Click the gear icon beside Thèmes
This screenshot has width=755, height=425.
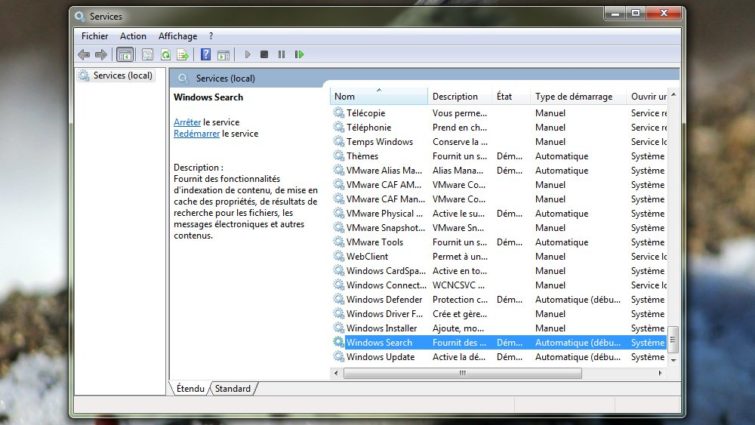click(338, 156)
